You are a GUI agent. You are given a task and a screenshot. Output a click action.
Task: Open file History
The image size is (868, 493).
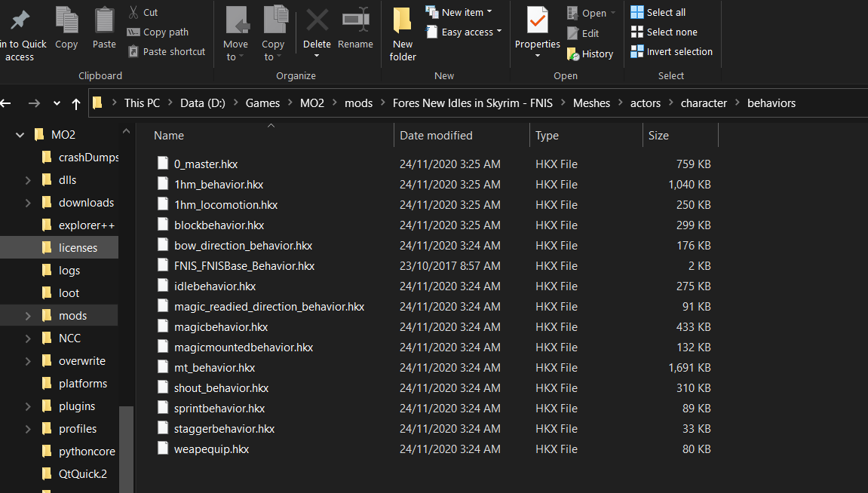point(590,54)
